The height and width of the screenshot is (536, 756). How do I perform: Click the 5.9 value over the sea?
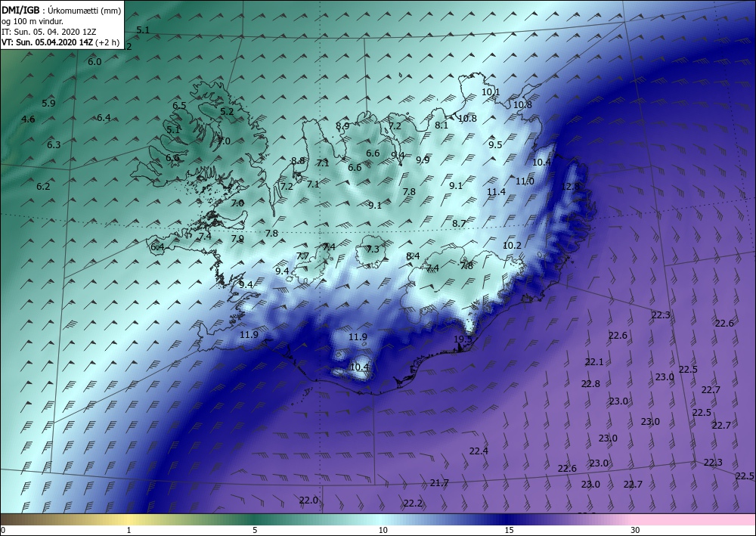point(48,103)
